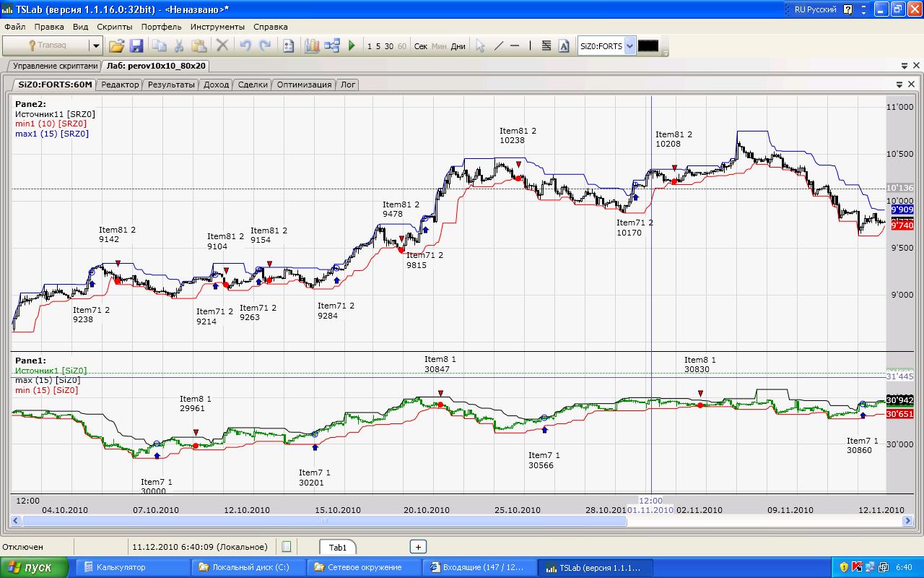Run the script with the green play icon
The image size is (924, 578).
352,46
